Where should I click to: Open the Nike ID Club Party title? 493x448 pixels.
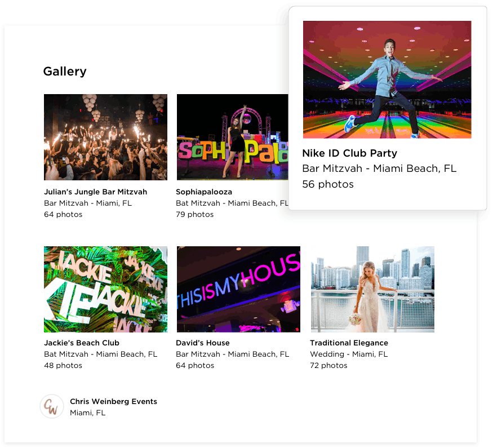[349, 153]
